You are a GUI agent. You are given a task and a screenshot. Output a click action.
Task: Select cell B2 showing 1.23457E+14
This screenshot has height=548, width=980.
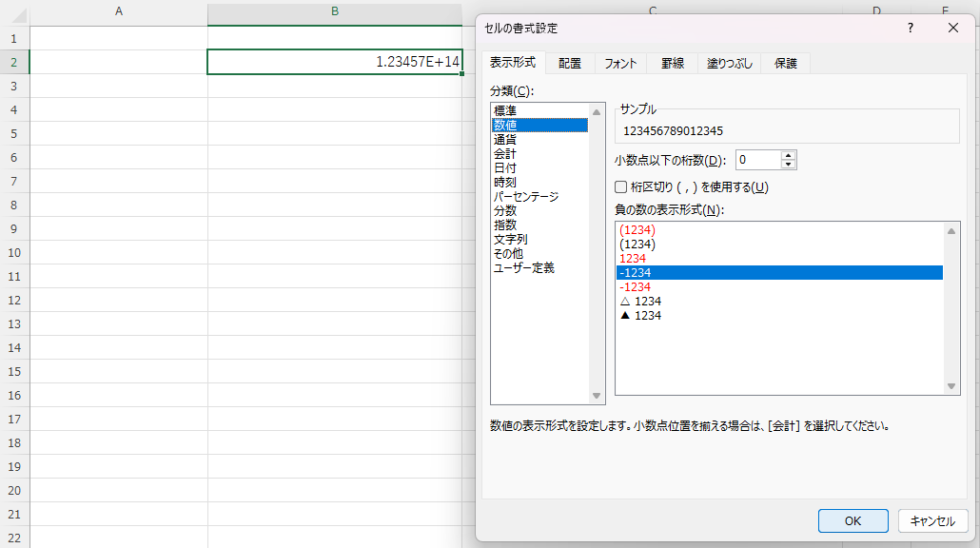[334, 62]
